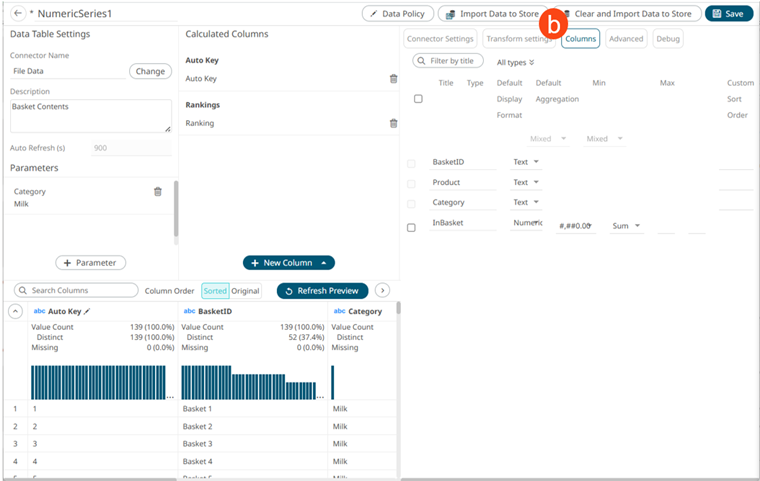760x481 pixels.
Task: Expand the All types filter
Action: point(515,62)
